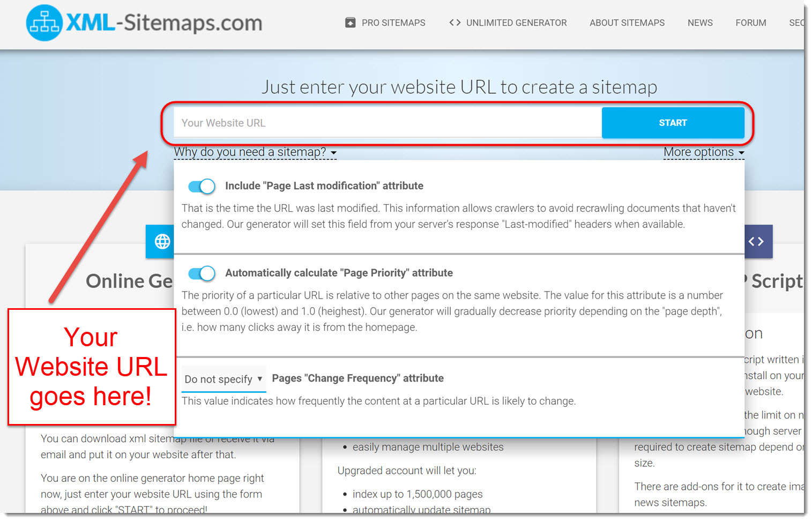Screen dimensions: 812x521
Task: Open the Change Frequency dropdown
Action: pos(224,379)
